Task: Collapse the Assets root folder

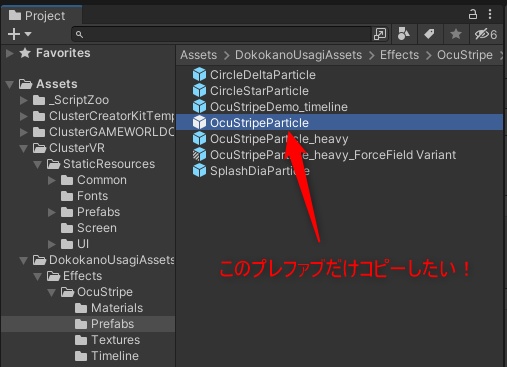Action: click(x=10, y=84)
